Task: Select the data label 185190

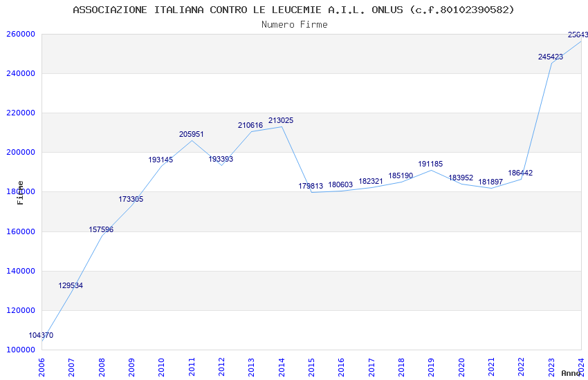Action: coord(401,175)
